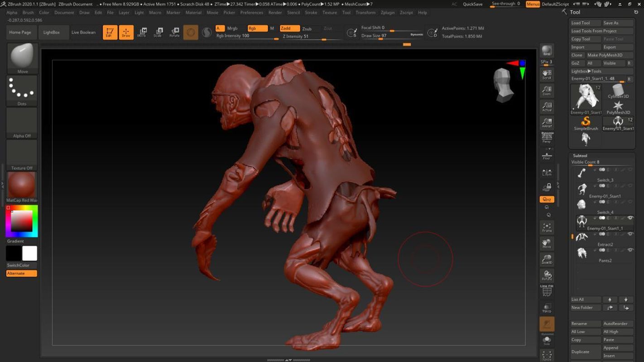Open the Stroke menu
Viewport: 644px width, 362px height.
(x=311, y=13)
